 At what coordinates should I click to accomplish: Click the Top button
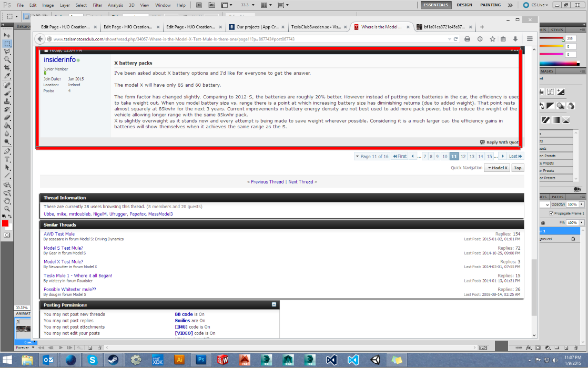point(518,168)
